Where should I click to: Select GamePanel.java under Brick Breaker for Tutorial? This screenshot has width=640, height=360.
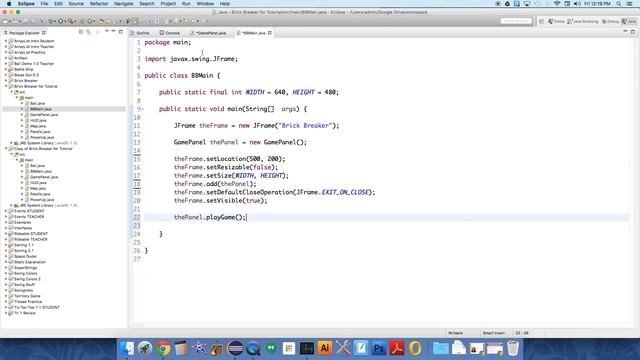click(44, 115)
